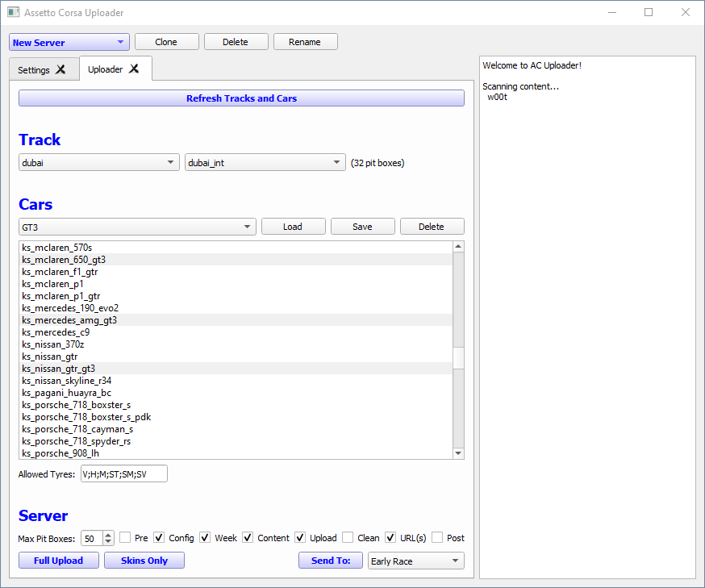The height and width of the screenshot is (588, 705).
Task: Enable the Clean checkbox
Action: point(348,537)
